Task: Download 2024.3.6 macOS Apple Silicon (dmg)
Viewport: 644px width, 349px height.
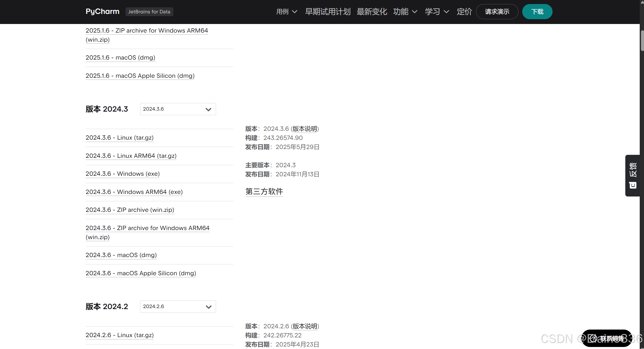Action: (x=141, y=273)
